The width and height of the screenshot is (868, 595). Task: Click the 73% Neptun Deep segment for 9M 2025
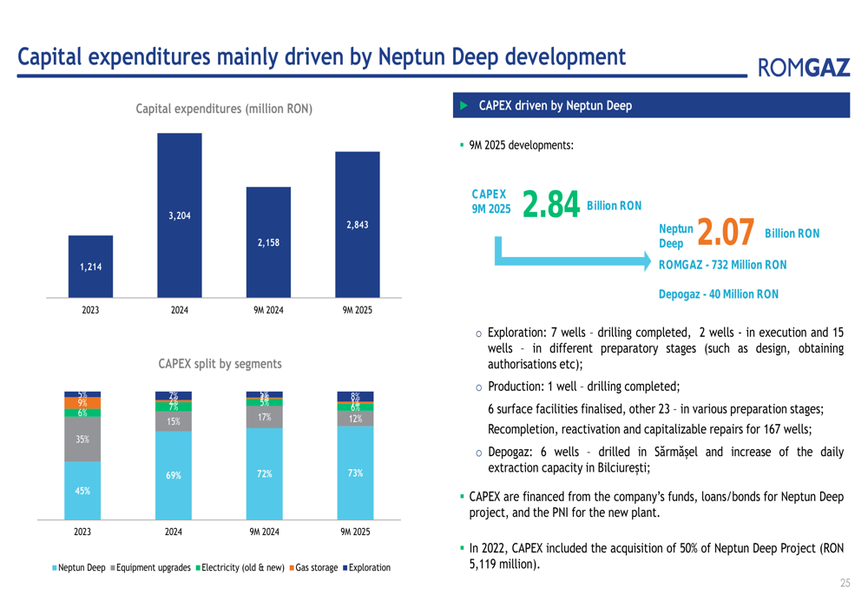[x=355, y=473]
